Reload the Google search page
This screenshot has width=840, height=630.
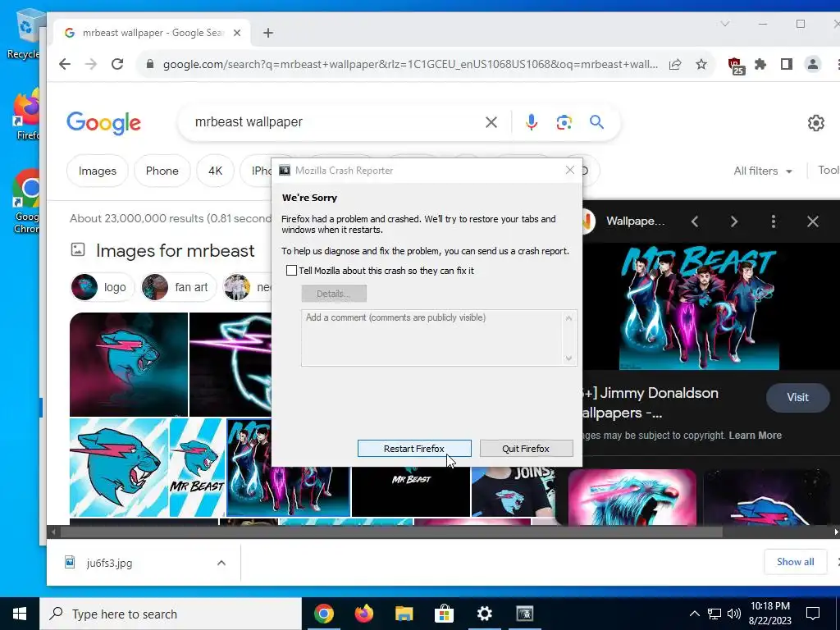117,64
